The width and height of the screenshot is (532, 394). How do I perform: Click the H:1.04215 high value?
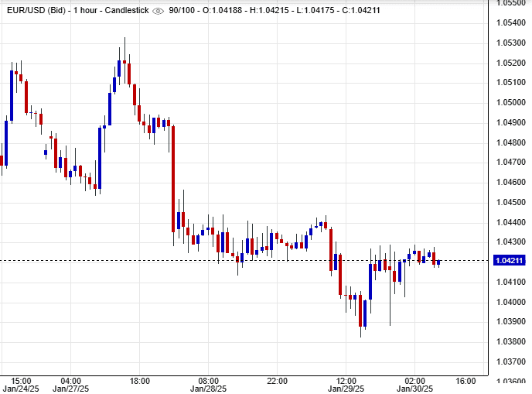[269, 11]
